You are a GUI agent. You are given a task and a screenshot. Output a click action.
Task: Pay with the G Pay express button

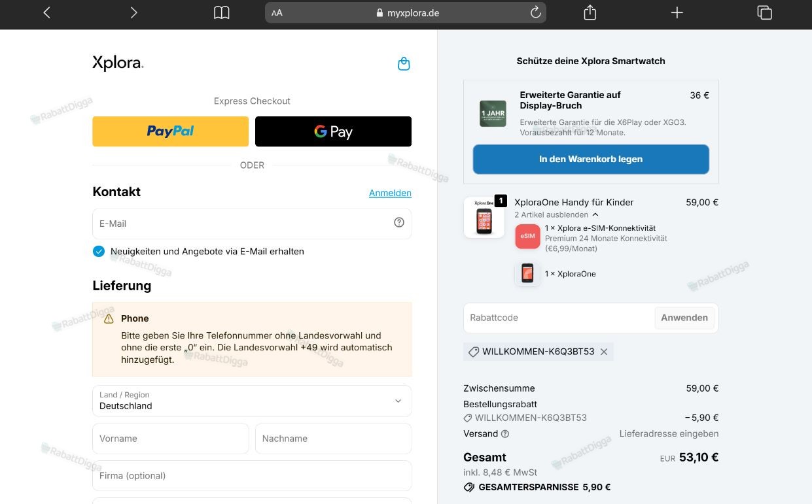333,131
